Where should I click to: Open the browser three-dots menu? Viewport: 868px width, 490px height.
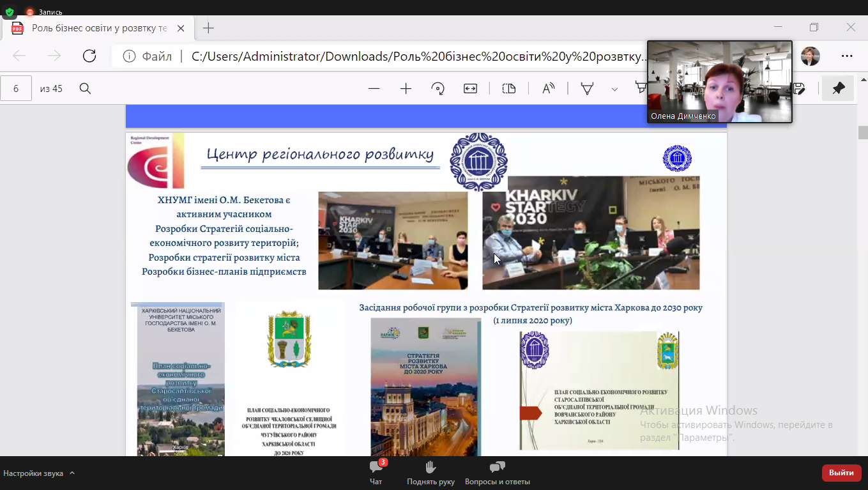click(x=847, y=56)
